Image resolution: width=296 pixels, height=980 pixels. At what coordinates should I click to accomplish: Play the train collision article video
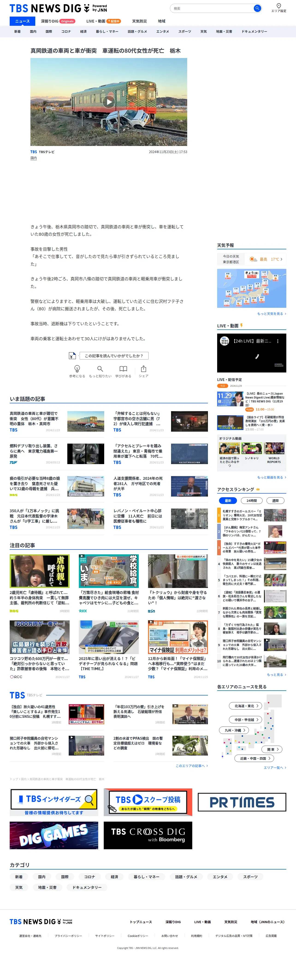109,102
